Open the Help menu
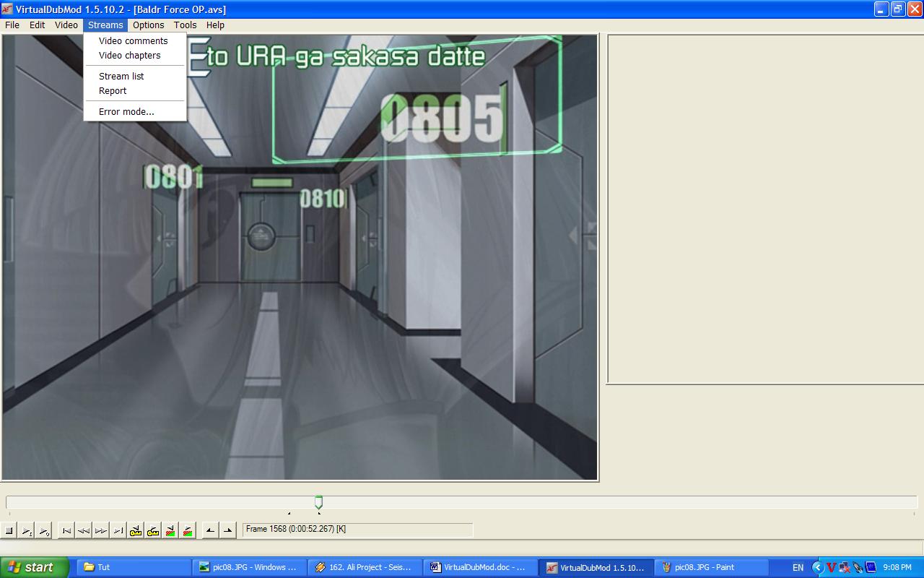This screenshot has width=924, height=578. (x=216, y=25)
